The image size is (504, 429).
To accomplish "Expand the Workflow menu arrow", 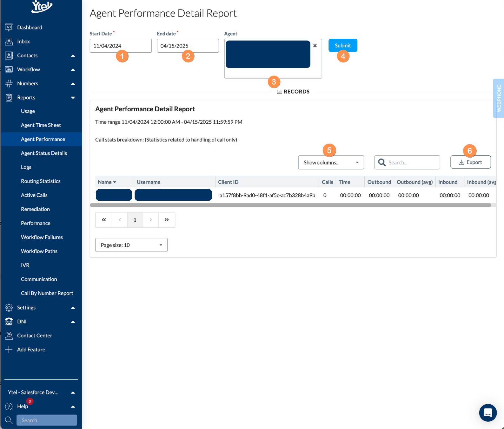I will click(x=73, y=70).
